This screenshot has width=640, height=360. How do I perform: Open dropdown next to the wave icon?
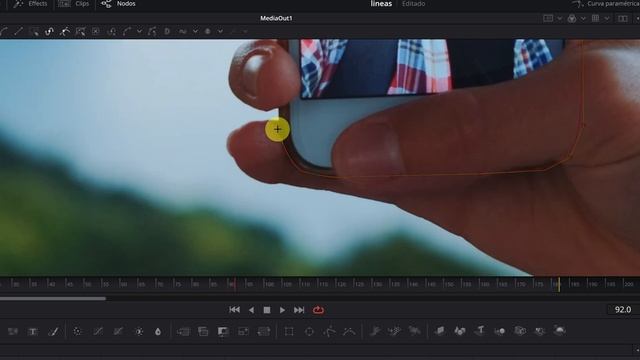click(x=196, y=31)
